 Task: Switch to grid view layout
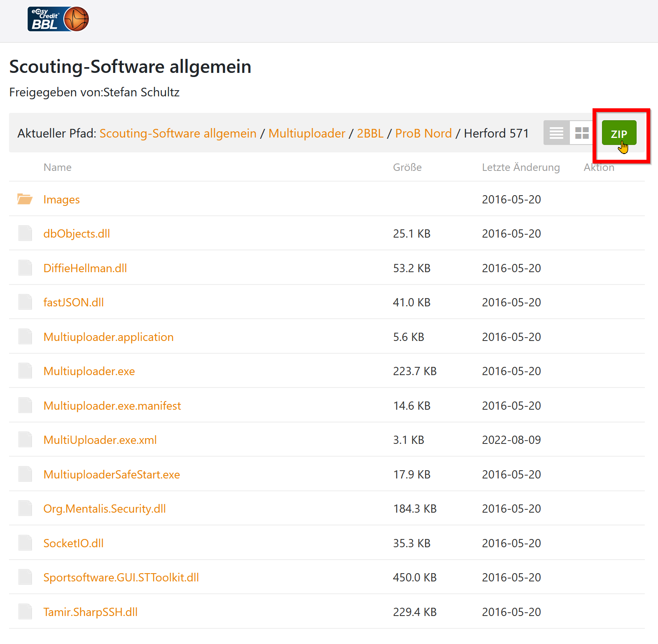[x=581, y=133]
